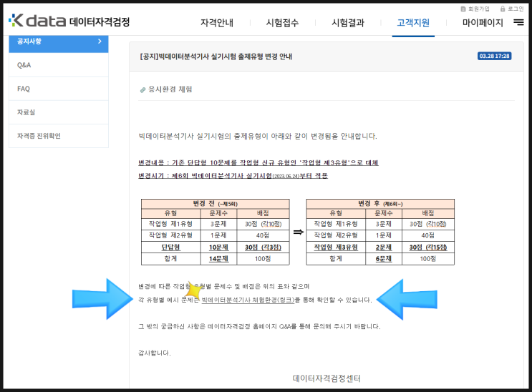The height and width of the screenshot is (392, 532).
Task: Click the 2문제 cell
Action: click(x=384, y=248)
